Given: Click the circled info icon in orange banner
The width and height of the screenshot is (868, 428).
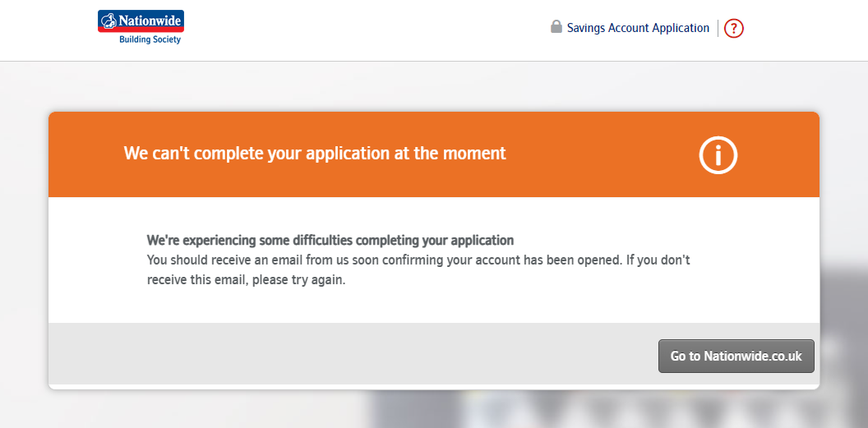Looking at the screenshot, I should pyautogui.click(x=718, y=154).
